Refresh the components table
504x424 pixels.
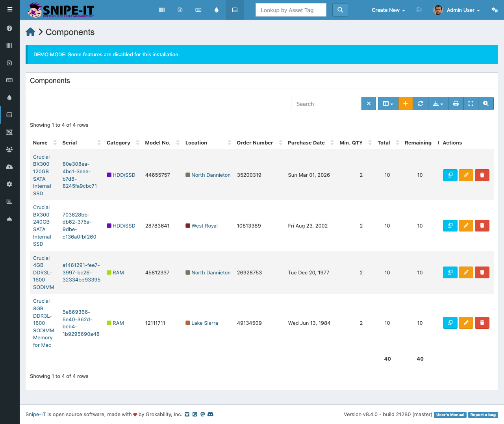[x=421, y=104]
